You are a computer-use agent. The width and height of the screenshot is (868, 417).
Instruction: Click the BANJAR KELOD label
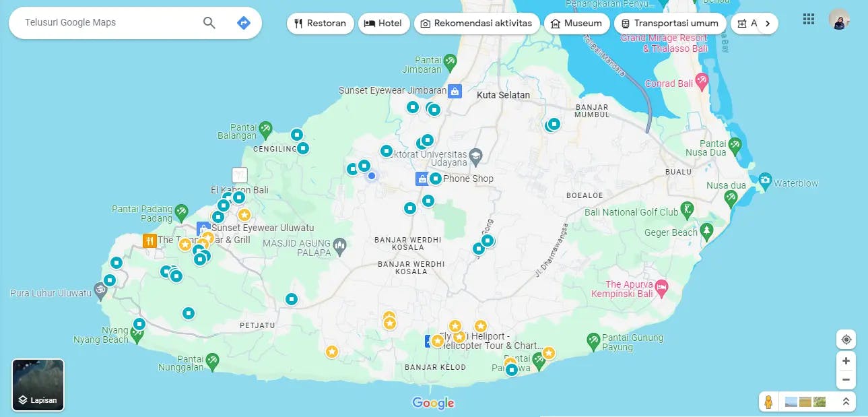click(x=435, y=367)
